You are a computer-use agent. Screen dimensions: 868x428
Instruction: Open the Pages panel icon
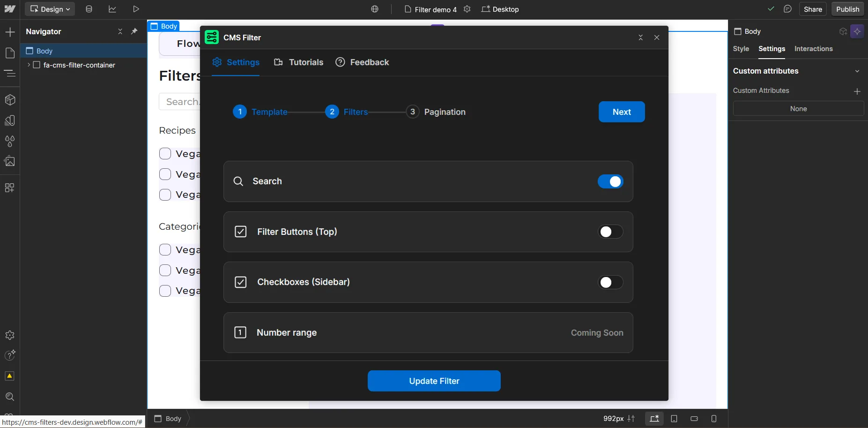[x=10, y=53]
